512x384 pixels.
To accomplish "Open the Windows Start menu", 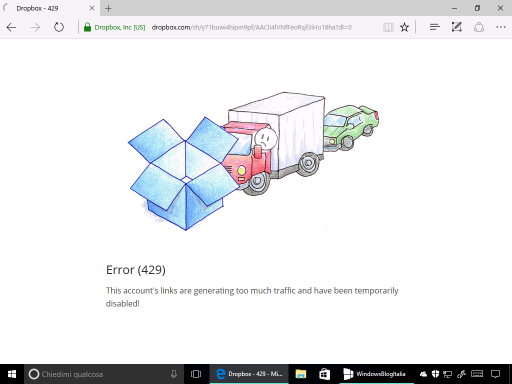I will tap(12, 374).
